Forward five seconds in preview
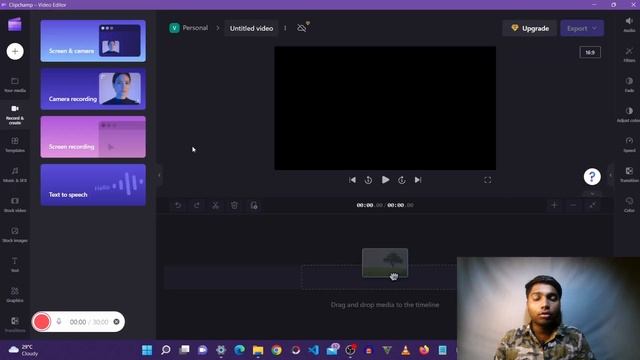The height and width of the screenshot is (360, 640). [x=402, y=180]
